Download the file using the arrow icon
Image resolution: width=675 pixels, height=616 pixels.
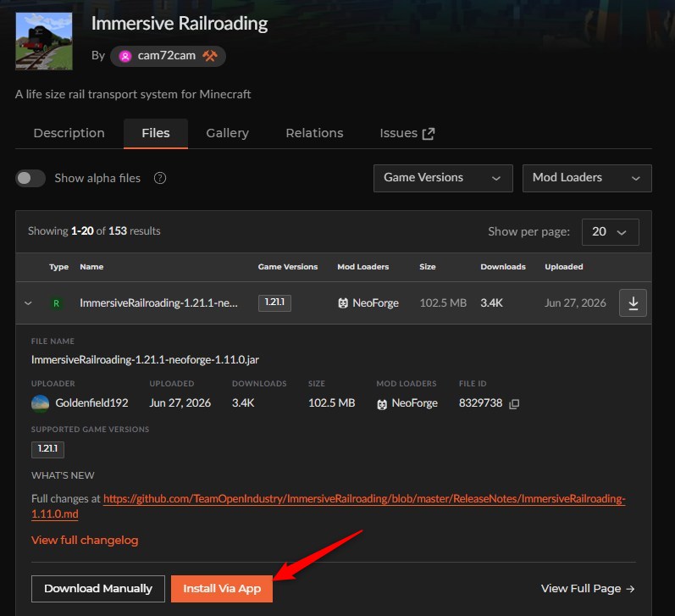(x=633, y=302)
